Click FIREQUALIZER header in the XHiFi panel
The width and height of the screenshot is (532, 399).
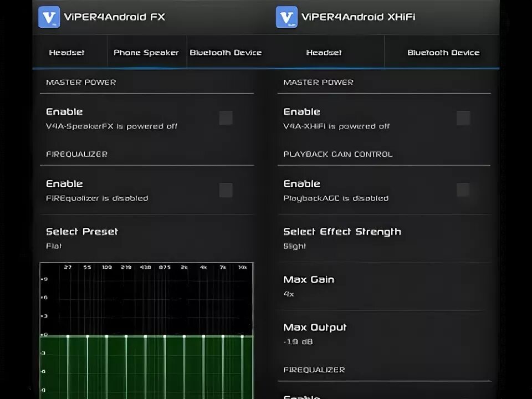pos(314,370)
